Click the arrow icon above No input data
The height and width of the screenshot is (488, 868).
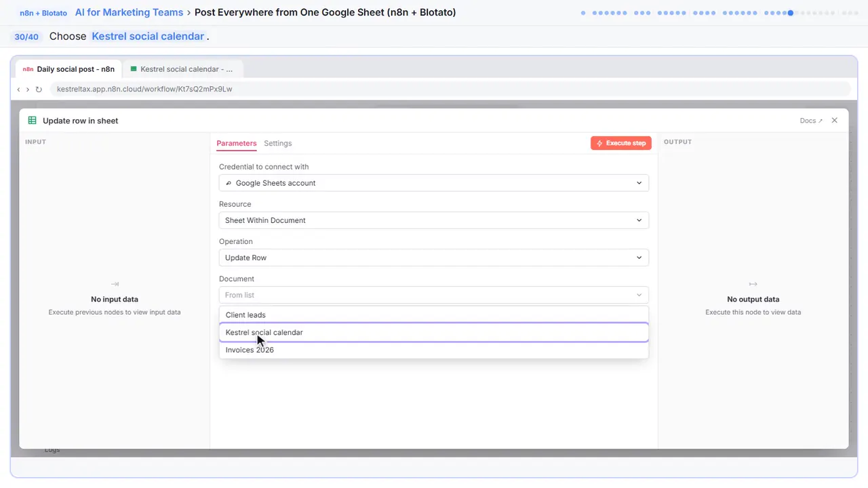click(x=115, y=284)
